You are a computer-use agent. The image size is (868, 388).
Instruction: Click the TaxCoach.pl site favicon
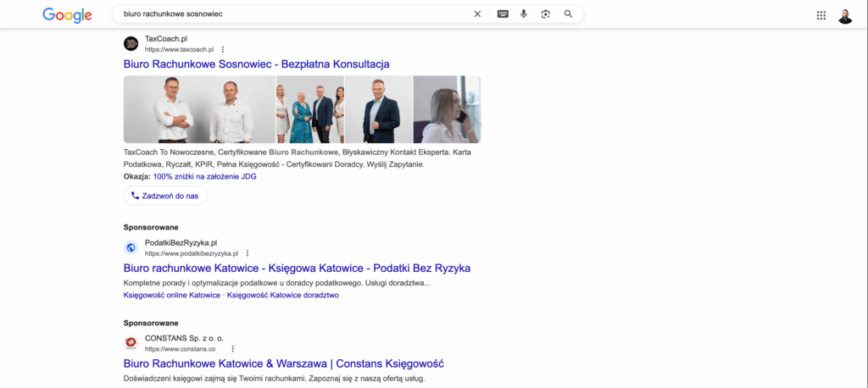(x=131, y=44)
